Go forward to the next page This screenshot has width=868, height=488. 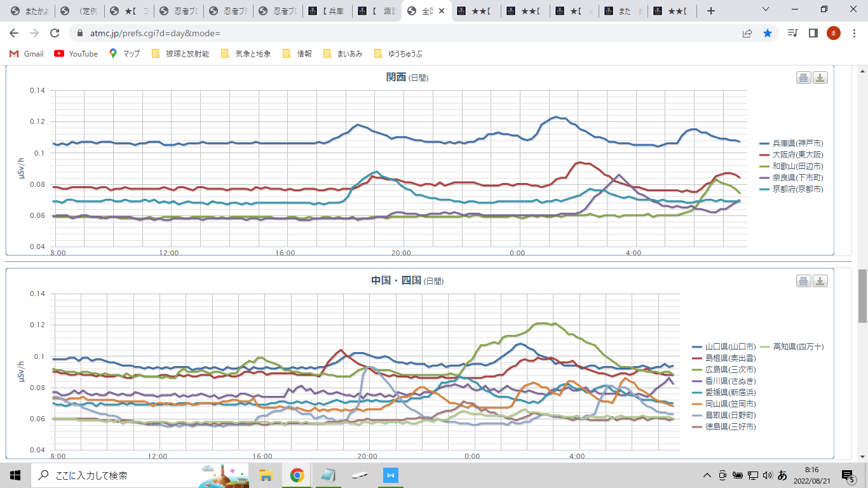[34, 33]
